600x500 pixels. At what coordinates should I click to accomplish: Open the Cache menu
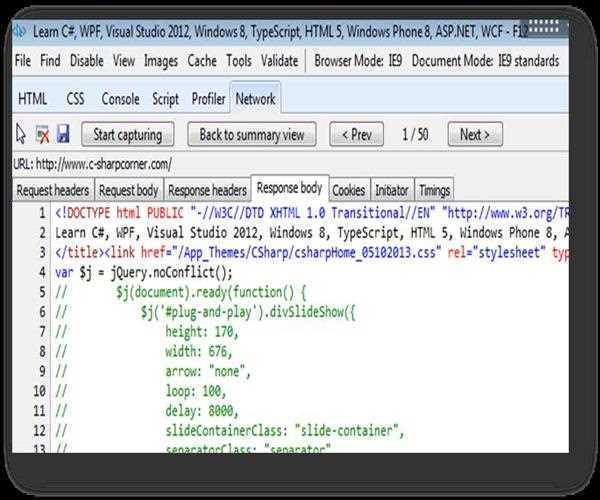[x=202, y=61]
